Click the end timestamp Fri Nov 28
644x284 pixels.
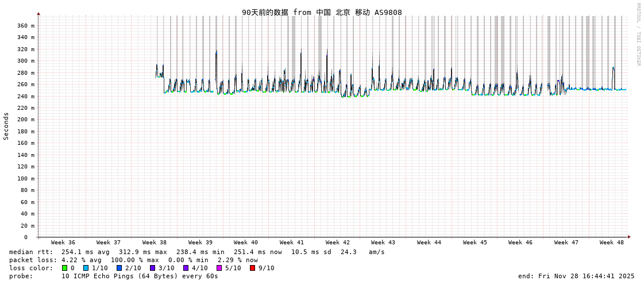[576, 276]
